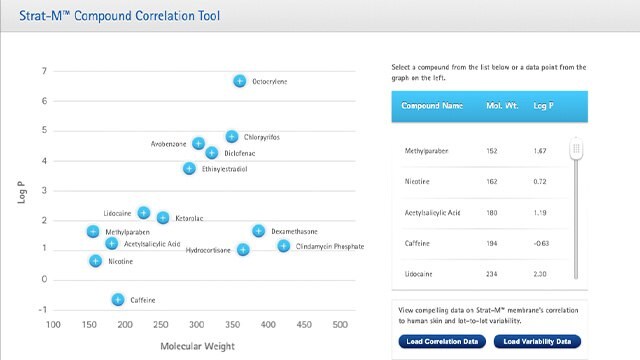Select Caffeine row in compound table
Viewport: 640px width, 360px height.
[x=480, y=243]
